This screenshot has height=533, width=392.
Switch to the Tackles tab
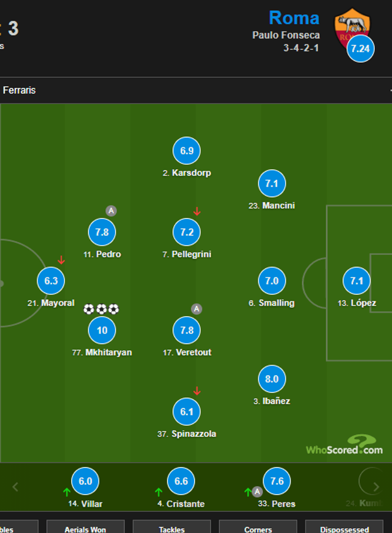coord(172,529)
